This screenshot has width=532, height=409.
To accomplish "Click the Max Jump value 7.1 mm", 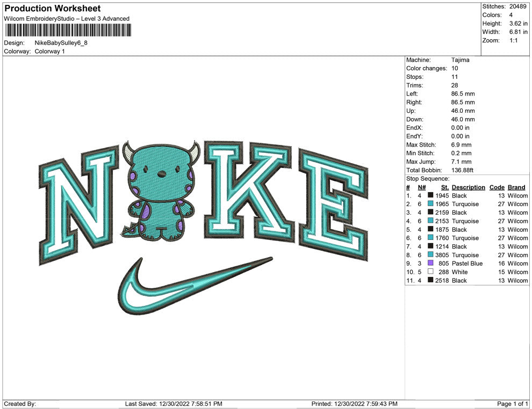I will pyautogui.click(x=461, y=162).
